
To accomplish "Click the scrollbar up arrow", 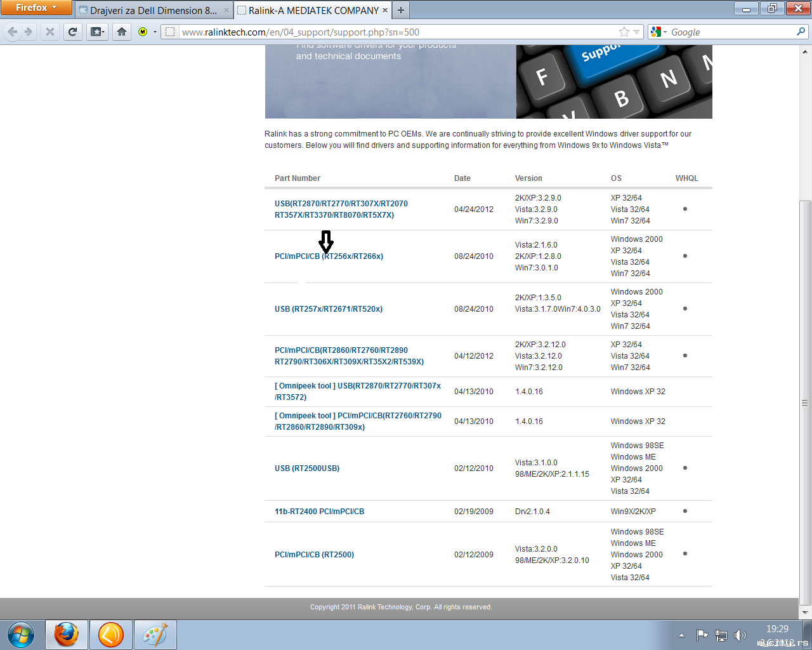I will point(805,51).
